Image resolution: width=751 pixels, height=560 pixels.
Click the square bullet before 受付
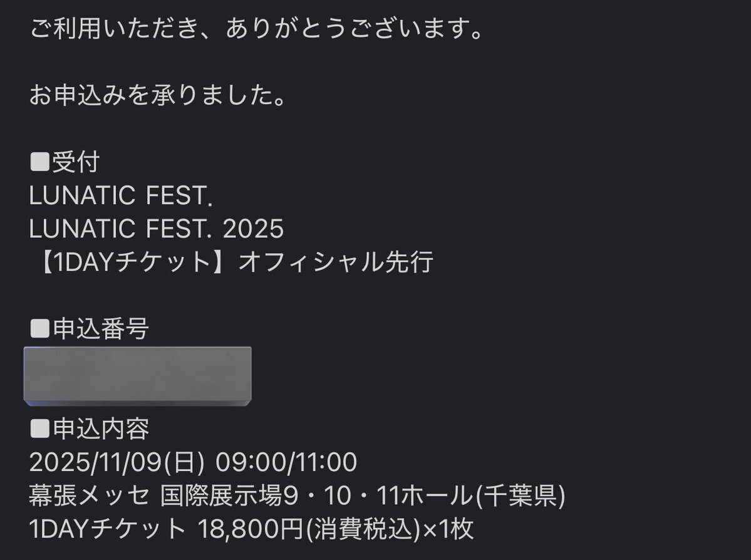(x=39, y=162)
